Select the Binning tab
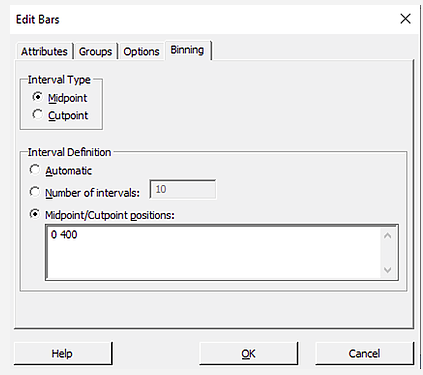 coord(187,50)
